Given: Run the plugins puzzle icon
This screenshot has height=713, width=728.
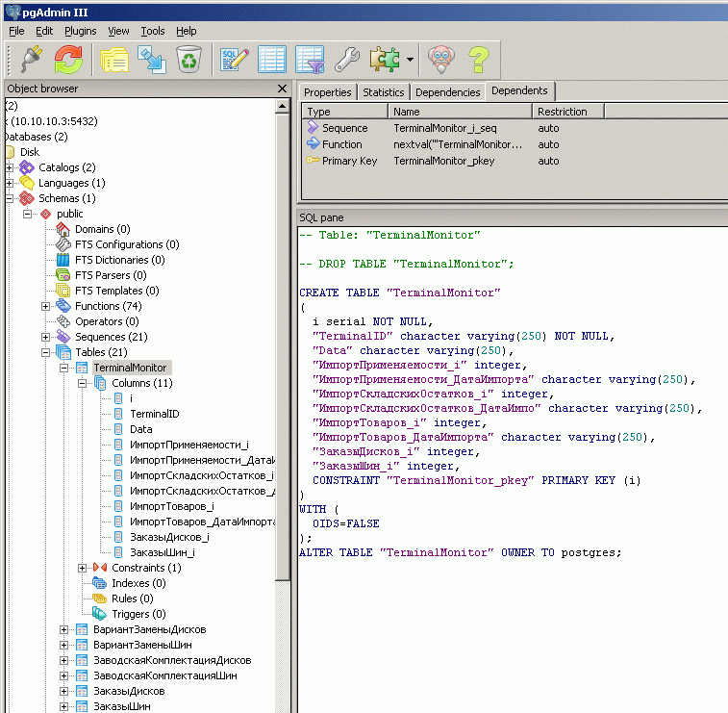Looking at the screenshot, I should point(385,59).
